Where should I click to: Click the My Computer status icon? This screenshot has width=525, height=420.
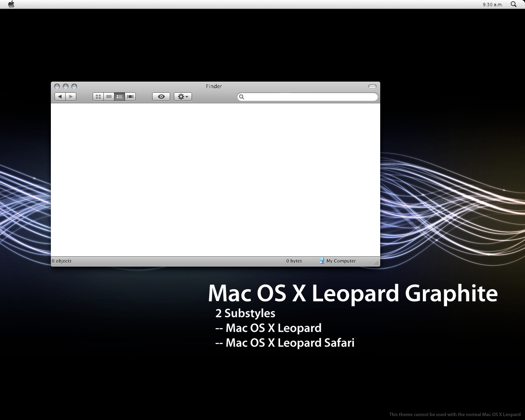pos(322,260)
